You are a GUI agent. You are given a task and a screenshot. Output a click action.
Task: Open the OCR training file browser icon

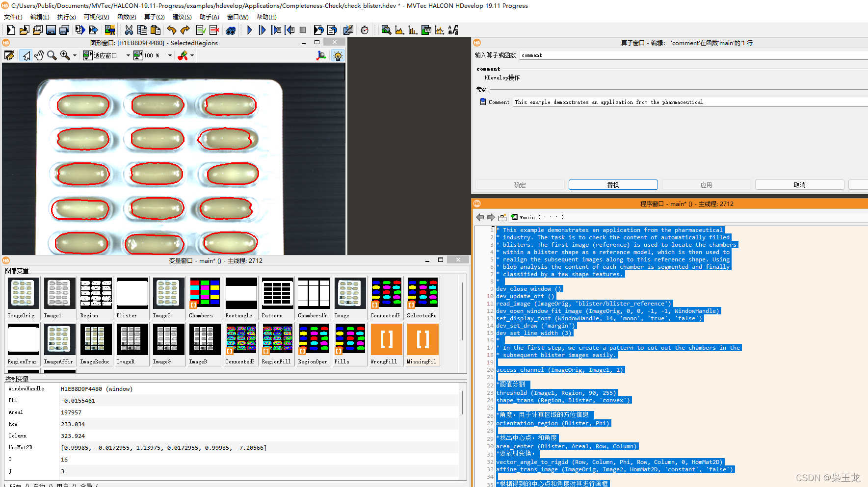453,30
